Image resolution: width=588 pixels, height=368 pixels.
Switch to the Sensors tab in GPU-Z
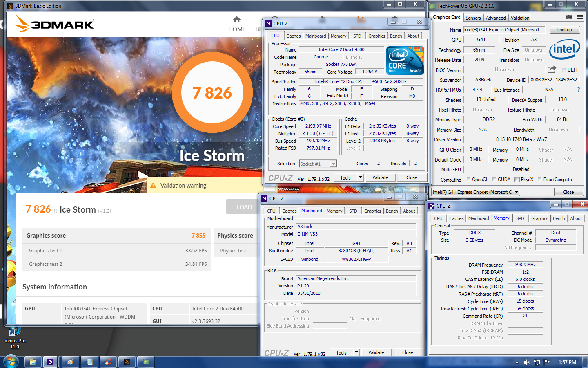pyautogui.click(x=473, y=18)
